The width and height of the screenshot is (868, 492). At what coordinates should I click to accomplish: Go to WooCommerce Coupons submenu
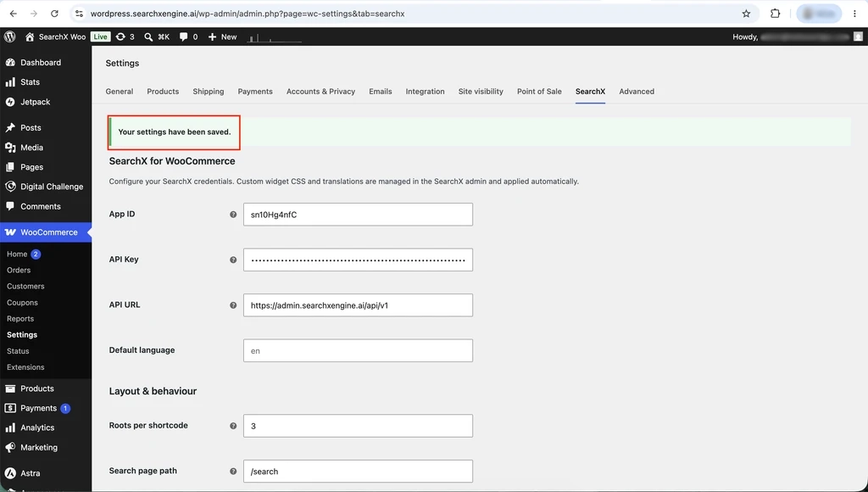[x=22, y=303]
